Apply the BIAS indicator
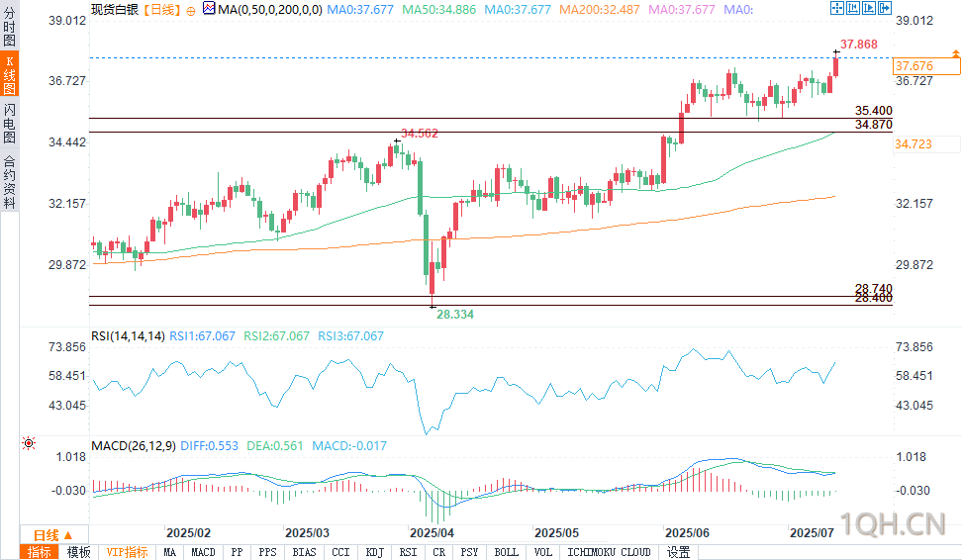Screen dimensions: 962x560 [x=304, y=552]
